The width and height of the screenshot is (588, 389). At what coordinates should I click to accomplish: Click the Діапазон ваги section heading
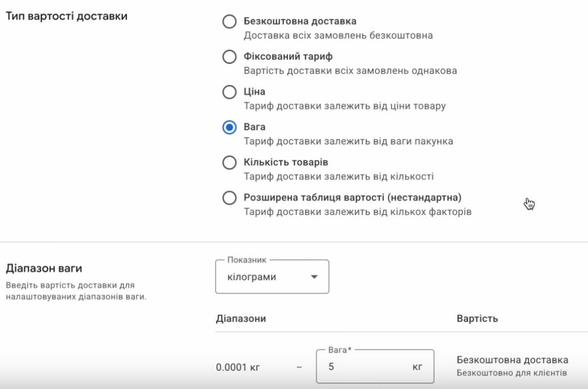44,268
